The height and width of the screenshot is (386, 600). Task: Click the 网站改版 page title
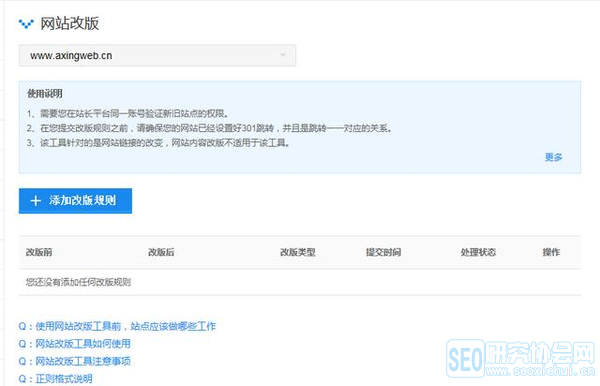pos(70,23)
